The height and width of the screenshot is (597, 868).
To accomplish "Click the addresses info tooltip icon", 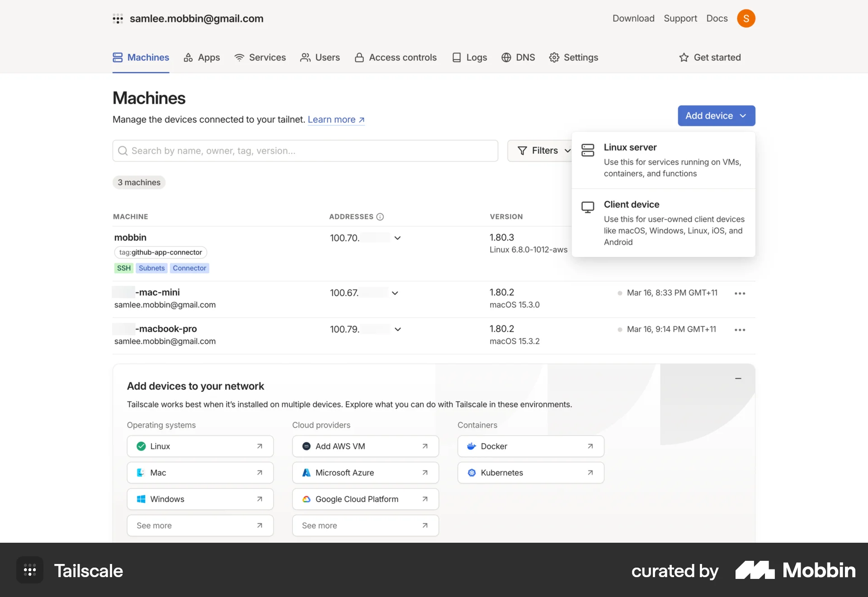I will [380, 217].
